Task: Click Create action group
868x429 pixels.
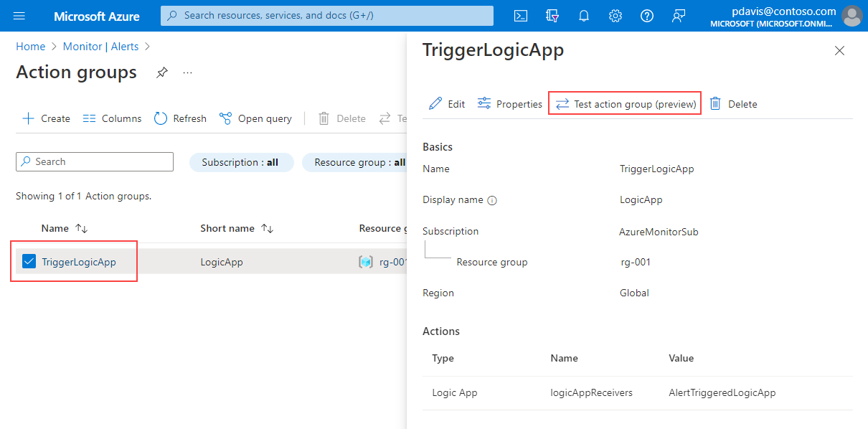Action: click(x=47, y=118)
